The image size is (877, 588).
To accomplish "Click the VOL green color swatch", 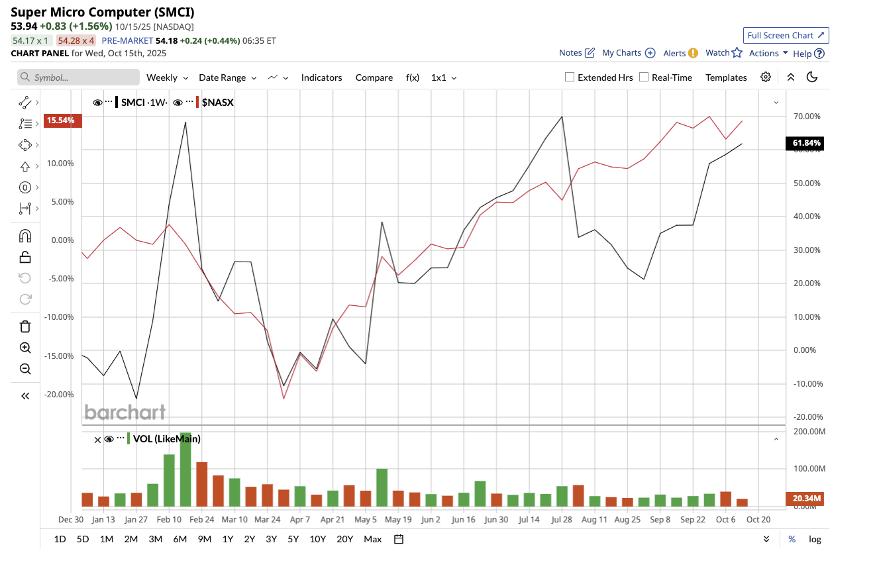I will [x=129, y=438].
